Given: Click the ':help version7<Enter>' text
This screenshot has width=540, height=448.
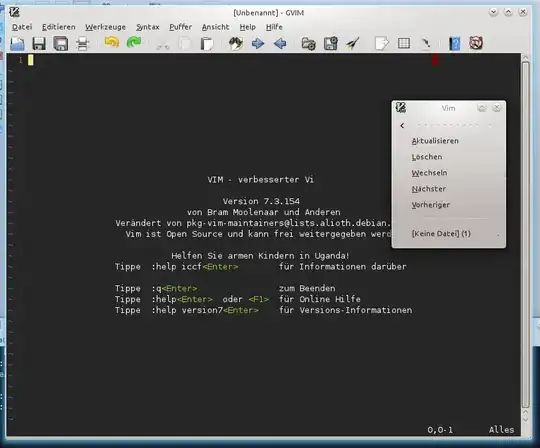Looking at the screenshot, I should click(205, 310).
